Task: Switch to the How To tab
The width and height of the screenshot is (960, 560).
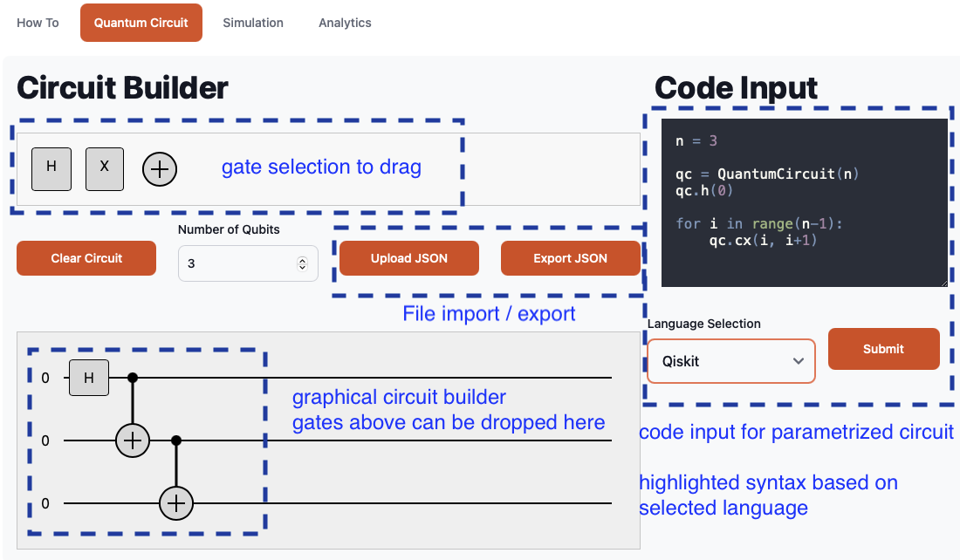Action: (x=38, y=23)
